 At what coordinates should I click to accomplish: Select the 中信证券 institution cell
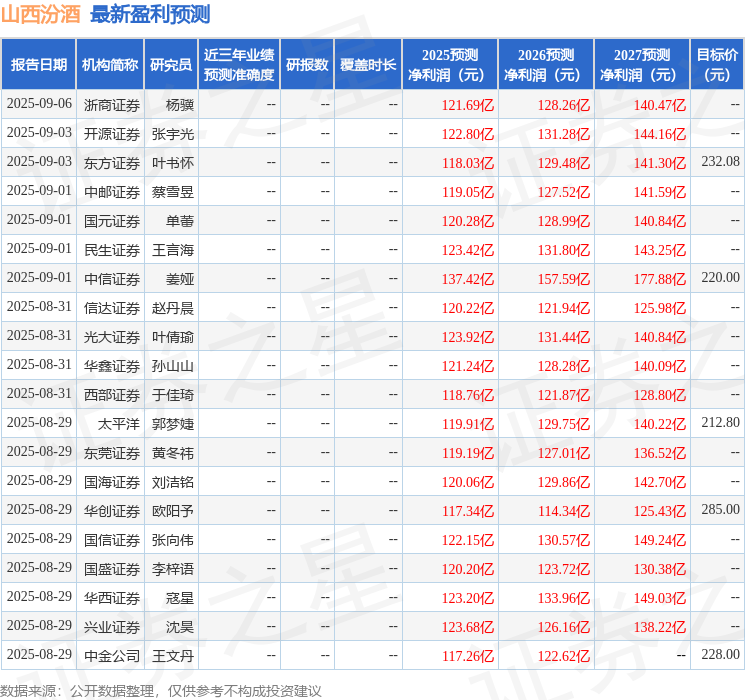coord(112,279)
